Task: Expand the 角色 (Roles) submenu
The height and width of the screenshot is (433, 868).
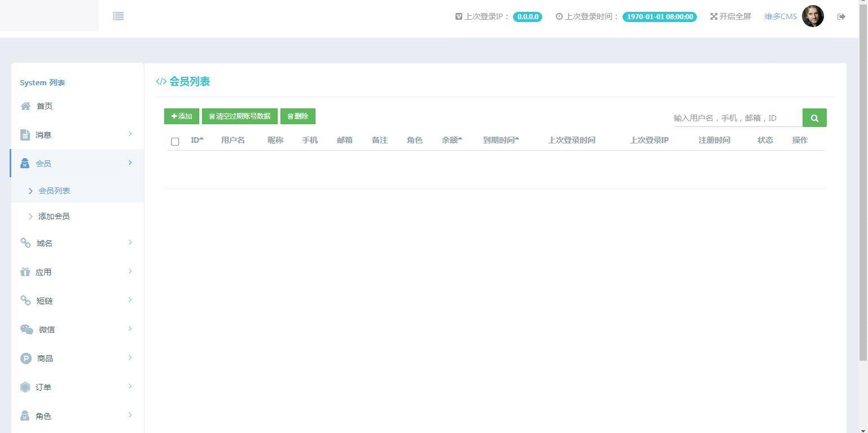Action: click(x=130, y=415)
